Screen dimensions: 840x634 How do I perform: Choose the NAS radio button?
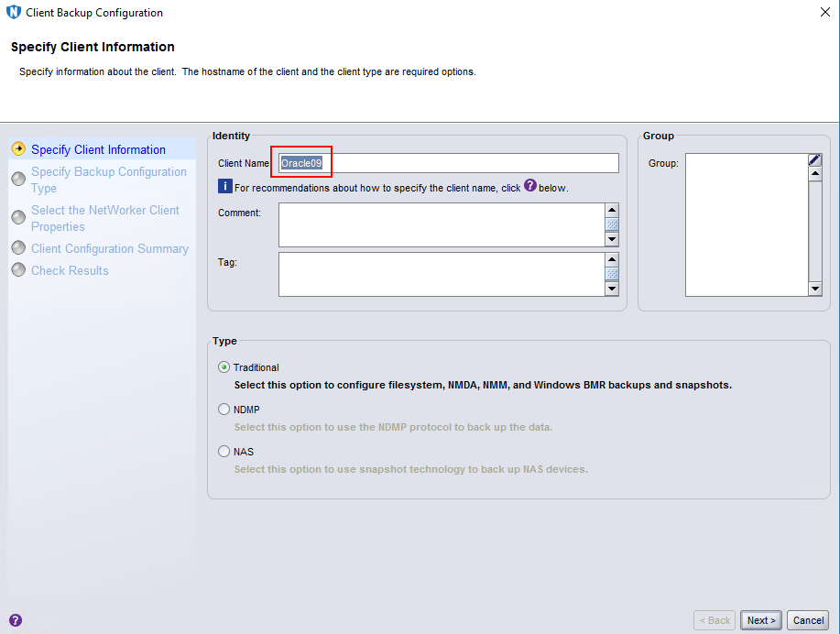click(224, 452)
